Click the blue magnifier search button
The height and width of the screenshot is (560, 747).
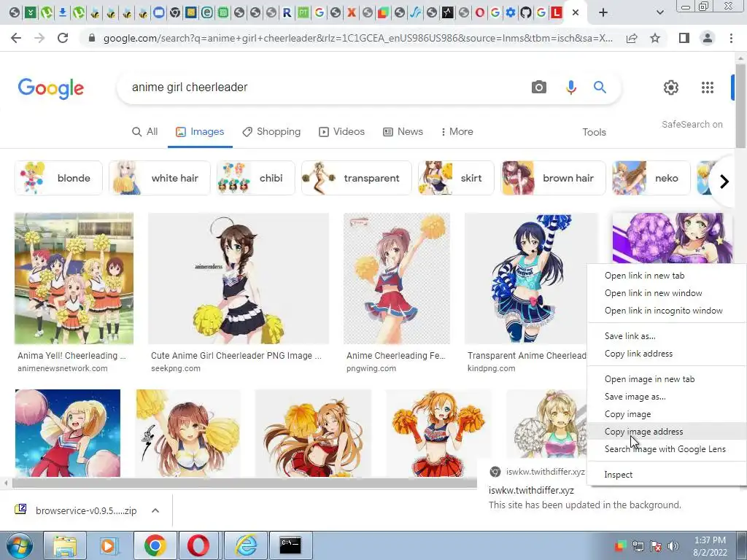point(600,87)
